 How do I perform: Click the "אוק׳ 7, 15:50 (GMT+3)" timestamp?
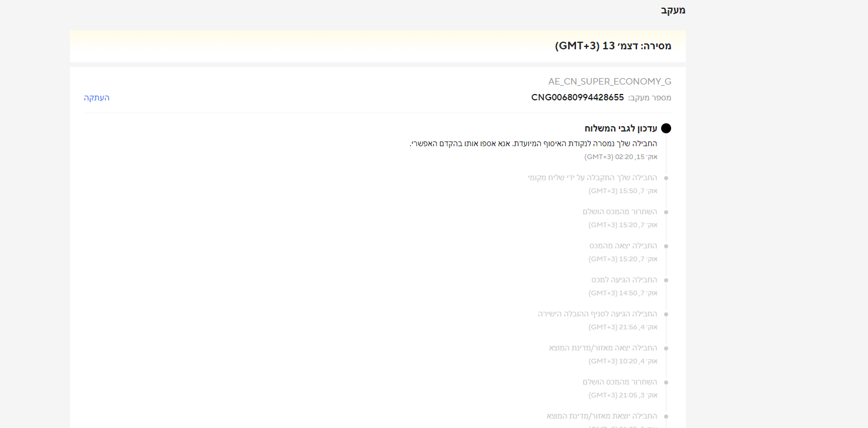click(623, 191)
